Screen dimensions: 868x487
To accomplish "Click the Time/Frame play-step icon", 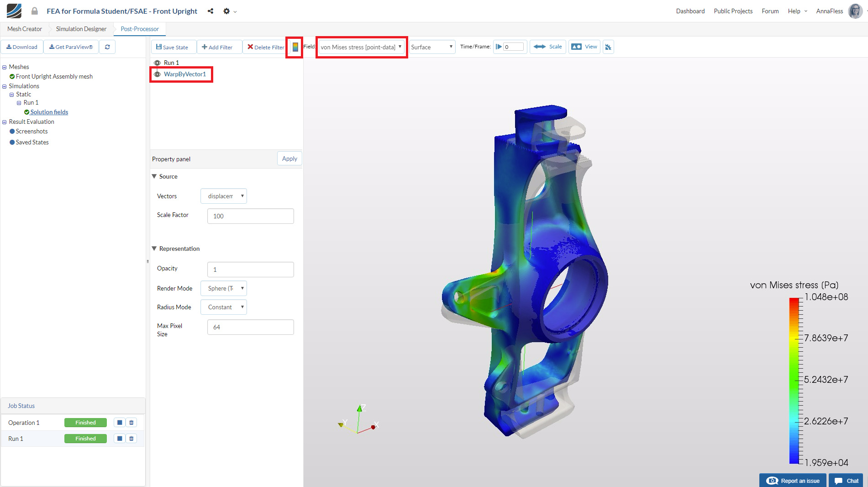I will tap(499, 47).
